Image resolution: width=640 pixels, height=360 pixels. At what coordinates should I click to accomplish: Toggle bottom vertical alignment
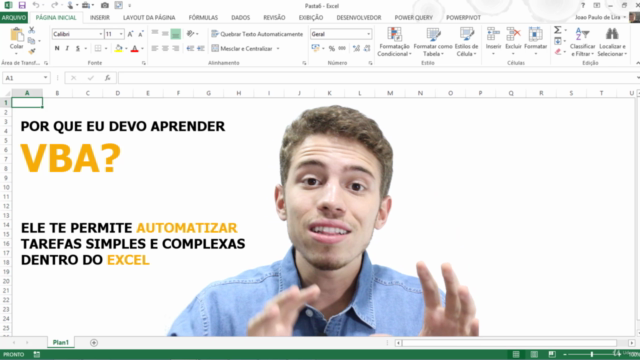click(x=176, y=34)
